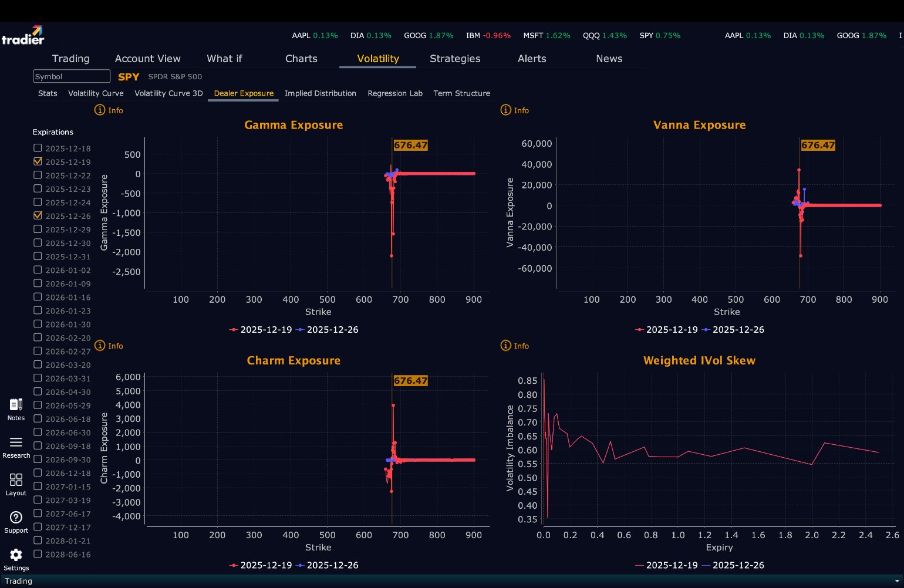Uncheck the 2025-12-19 expiration
904x588 pixels.
[x=38, y=161]
